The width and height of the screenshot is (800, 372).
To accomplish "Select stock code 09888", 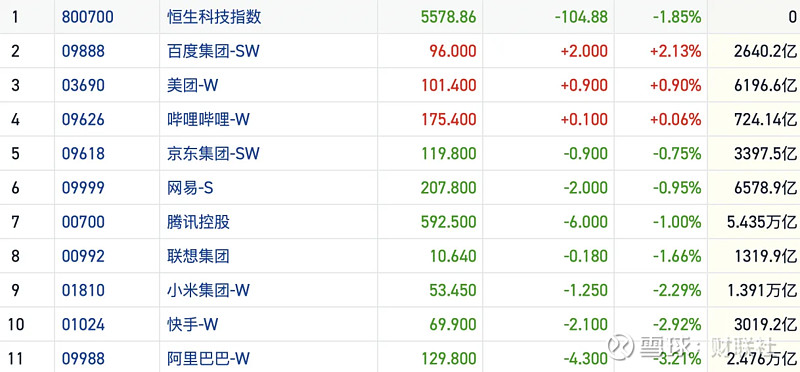I will (83, 51).
